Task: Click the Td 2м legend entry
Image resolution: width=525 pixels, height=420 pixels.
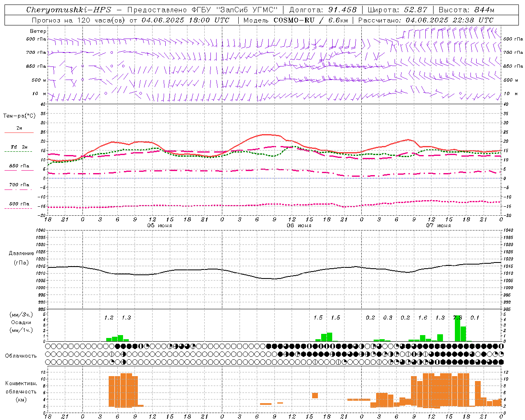Action: pos(19,147)
